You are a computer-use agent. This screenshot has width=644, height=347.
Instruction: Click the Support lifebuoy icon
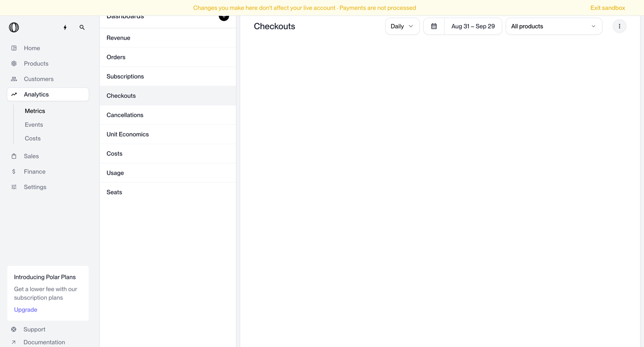[x=14, y=329]
